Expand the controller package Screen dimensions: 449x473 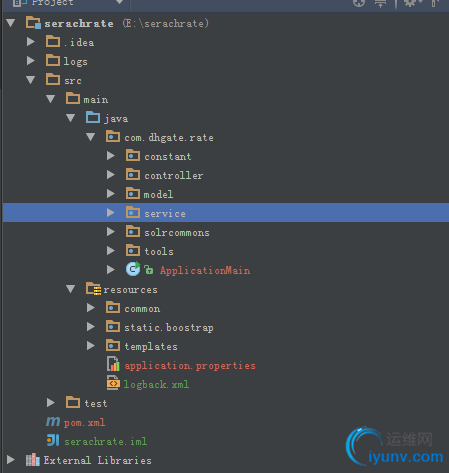point(111,175)
